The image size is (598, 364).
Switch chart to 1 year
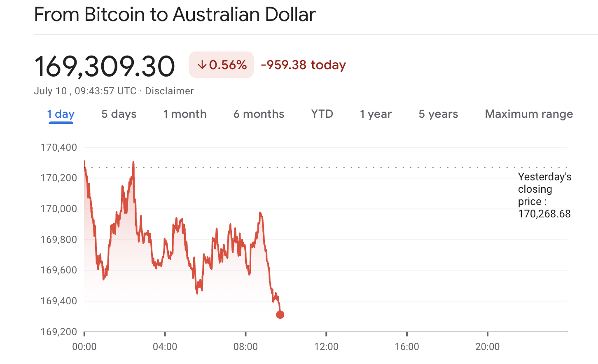click(x=376, y=114)
